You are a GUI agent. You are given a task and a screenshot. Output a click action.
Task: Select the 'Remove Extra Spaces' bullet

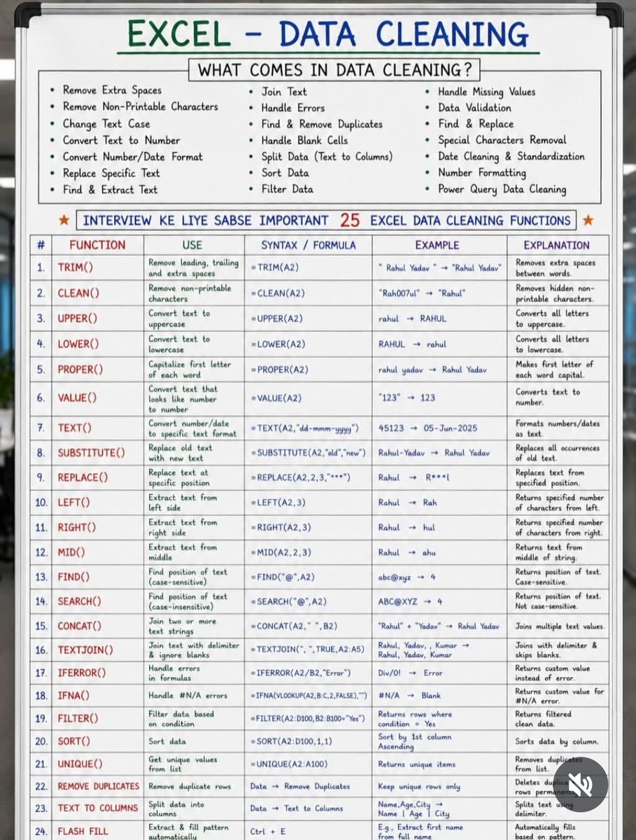coord(112,90)
